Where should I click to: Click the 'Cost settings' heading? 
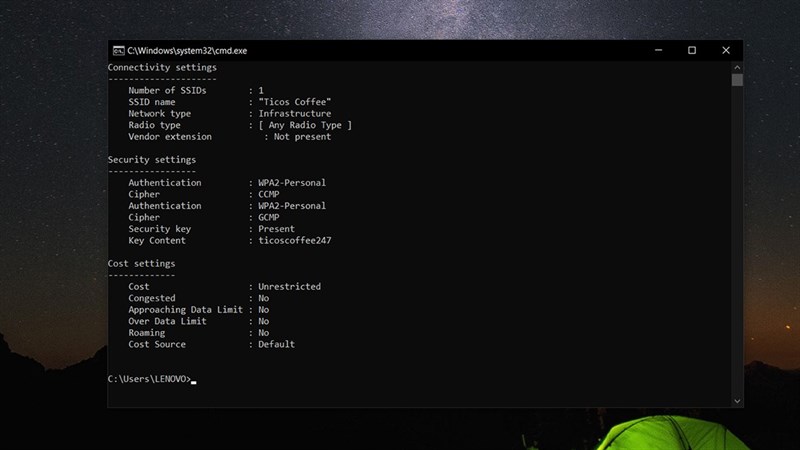pyautogui.click(x=141, y=263)
